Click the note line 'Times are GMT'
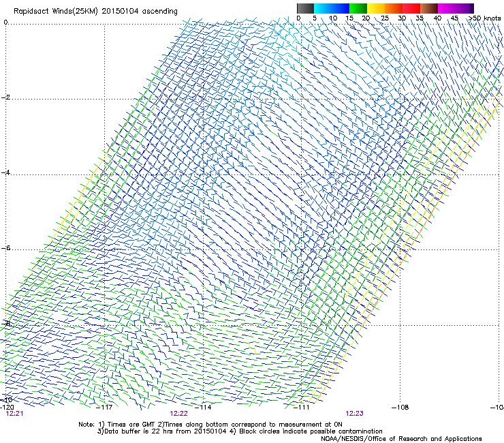 [131, 425]
